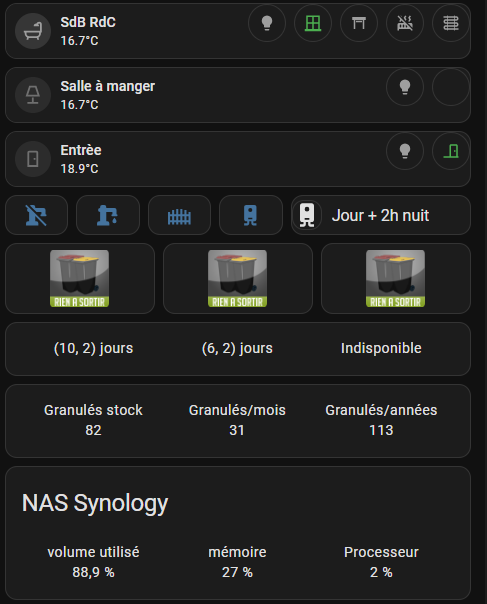The height and width of the screenshot is (604, 487).
Task: Click the empty round chip in Salle à manger
Action: point(451,87)
